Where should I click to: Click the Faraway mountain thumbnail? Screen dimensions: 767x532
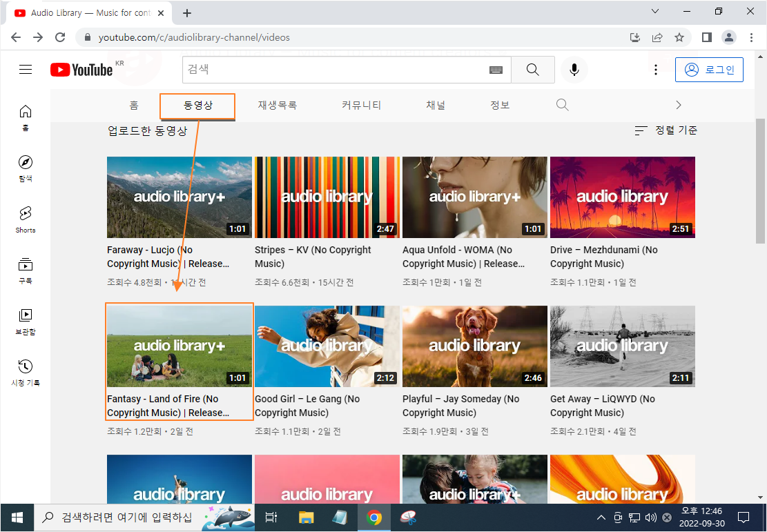tap(179, 197)
